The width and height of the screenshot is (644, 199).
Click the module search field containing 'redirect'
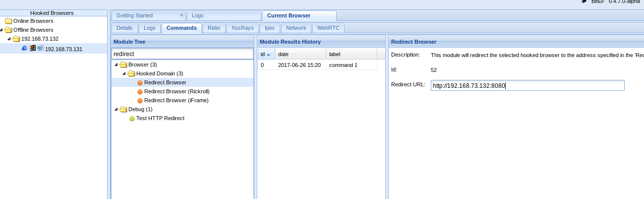point(182,54)
